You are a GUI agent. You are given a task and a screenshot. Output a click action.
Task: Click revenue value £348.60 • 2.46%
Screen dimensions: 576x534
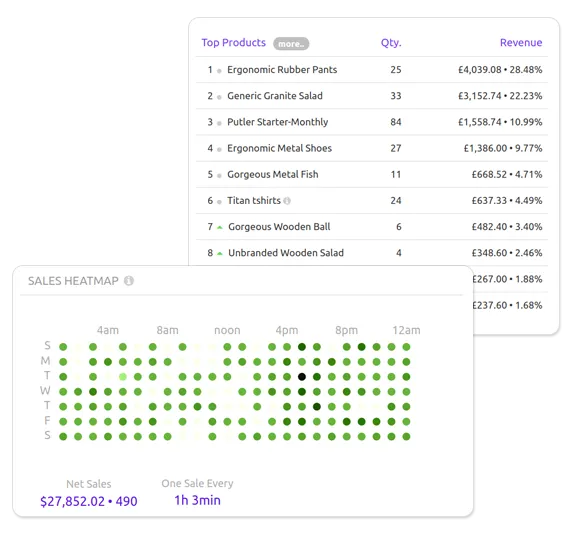[507, 253]
